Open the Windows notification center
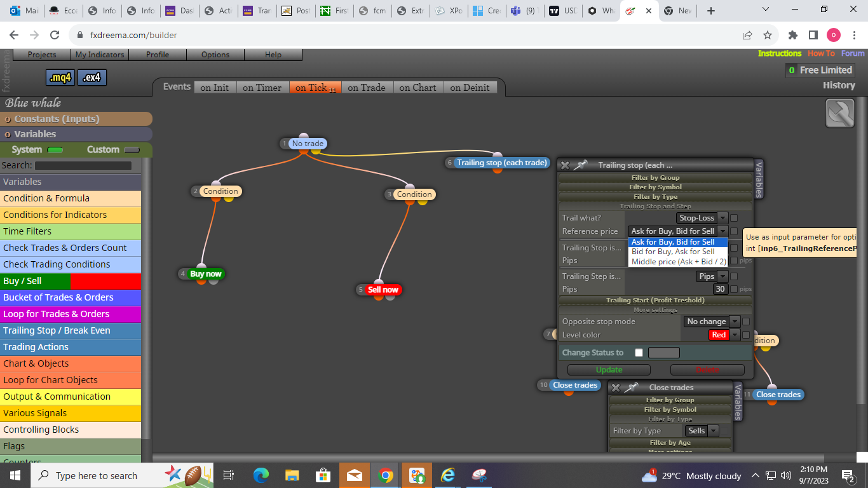The image size is (868, 488). tap(848, 475)
